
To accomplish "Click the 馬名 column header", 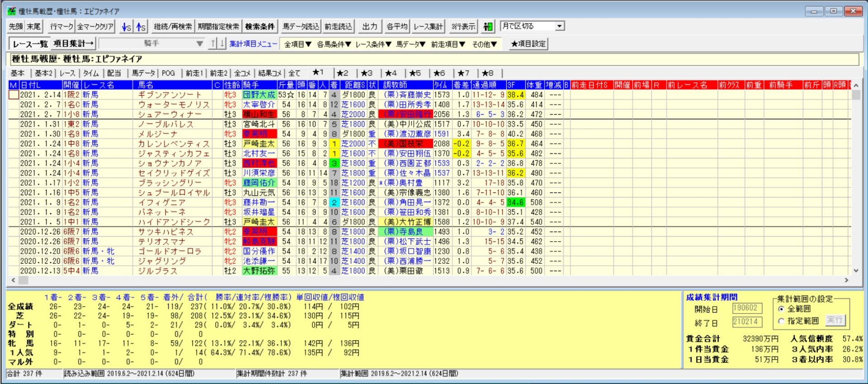I will (x=172, y=85).
